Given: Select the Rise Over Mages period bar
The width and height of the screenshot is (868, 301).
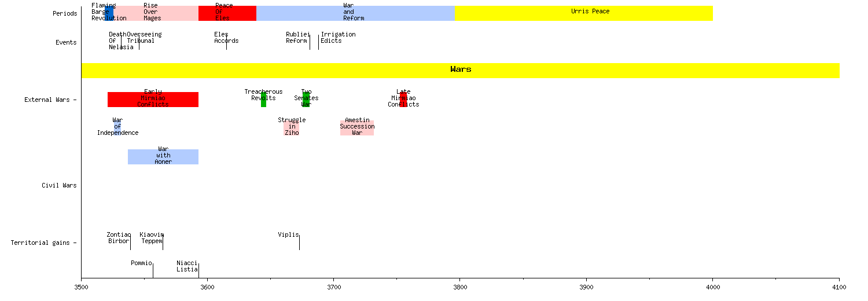Looking at the screenshot, I should click(156, 13).
